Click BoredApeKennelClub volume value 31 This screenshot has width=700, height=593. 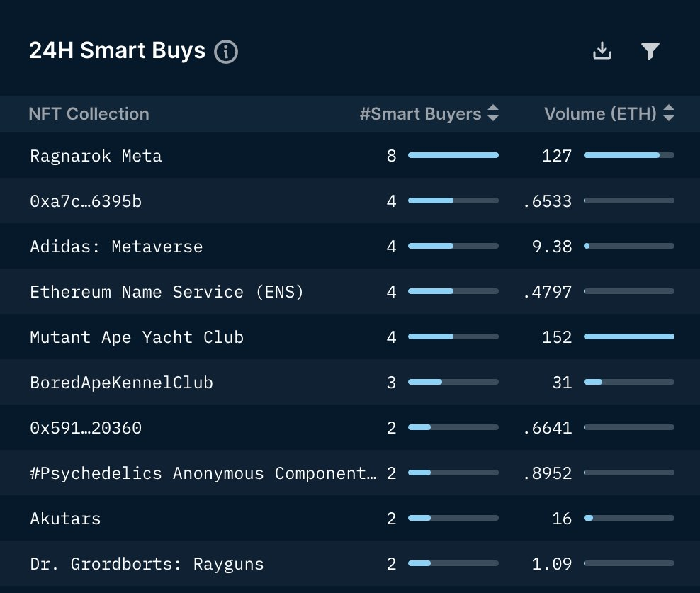click(x=562, y=383)
